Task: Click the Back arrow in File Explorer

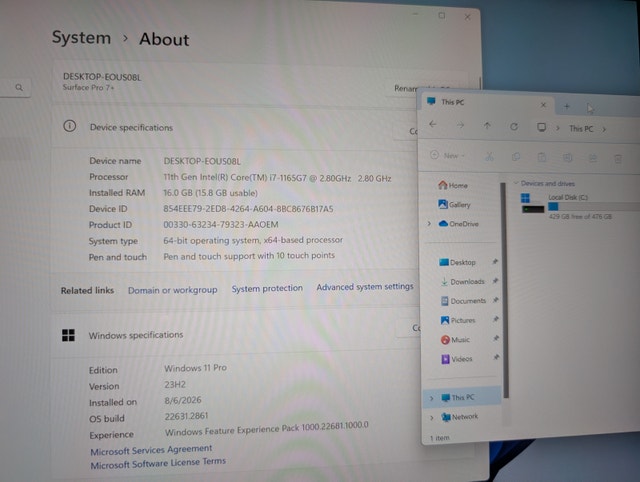Action: (433, 124)
